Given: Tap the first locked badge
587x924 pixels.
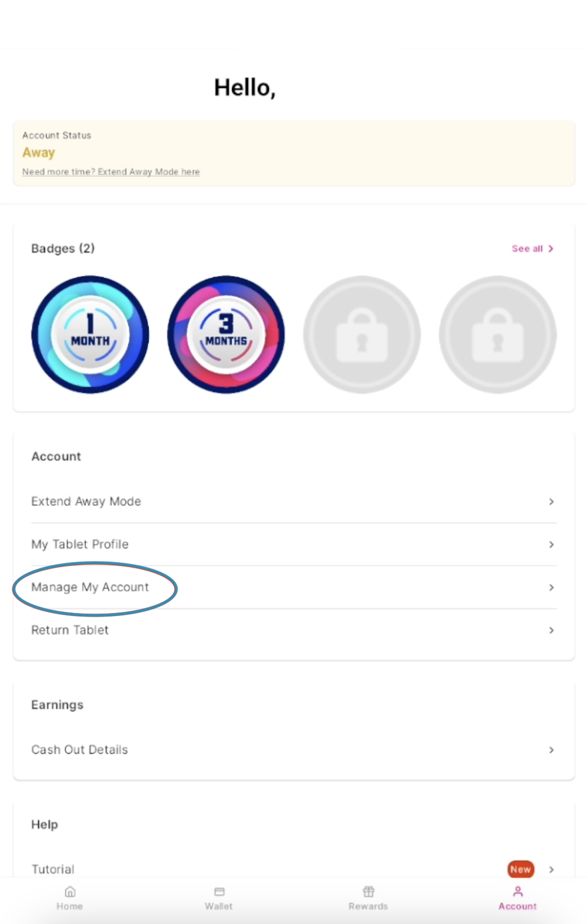Looking at the screenshot, I should [362, 334].
